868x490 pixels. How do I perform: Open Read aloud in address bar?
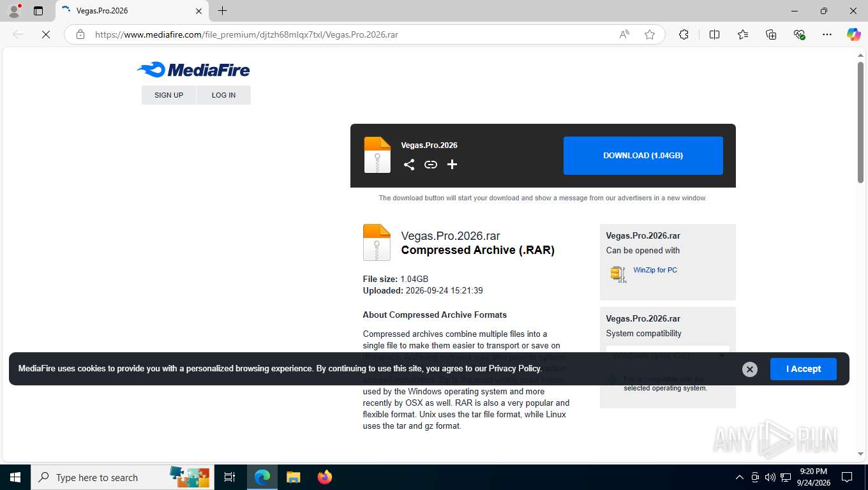(624, 34)
